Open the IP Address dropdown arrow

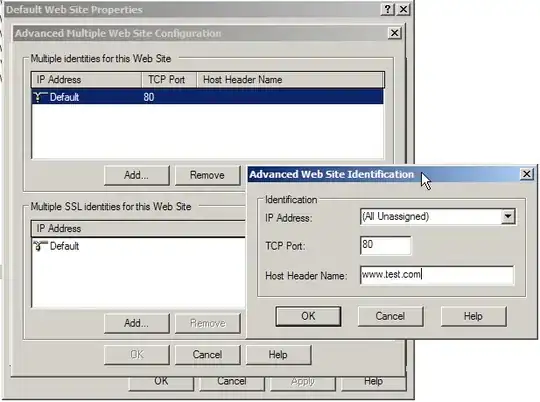coord(508,217)
